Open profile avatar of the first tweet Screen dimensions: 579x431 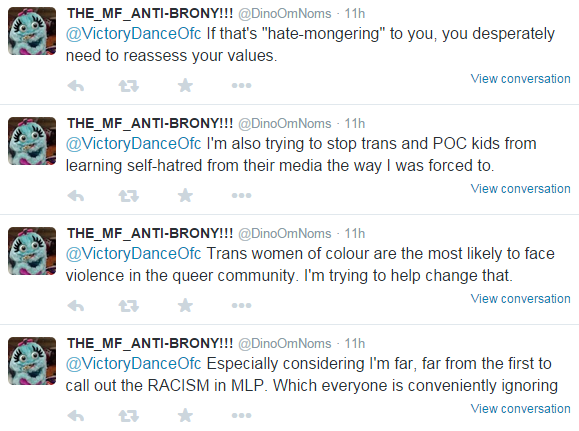coord(32,31)
